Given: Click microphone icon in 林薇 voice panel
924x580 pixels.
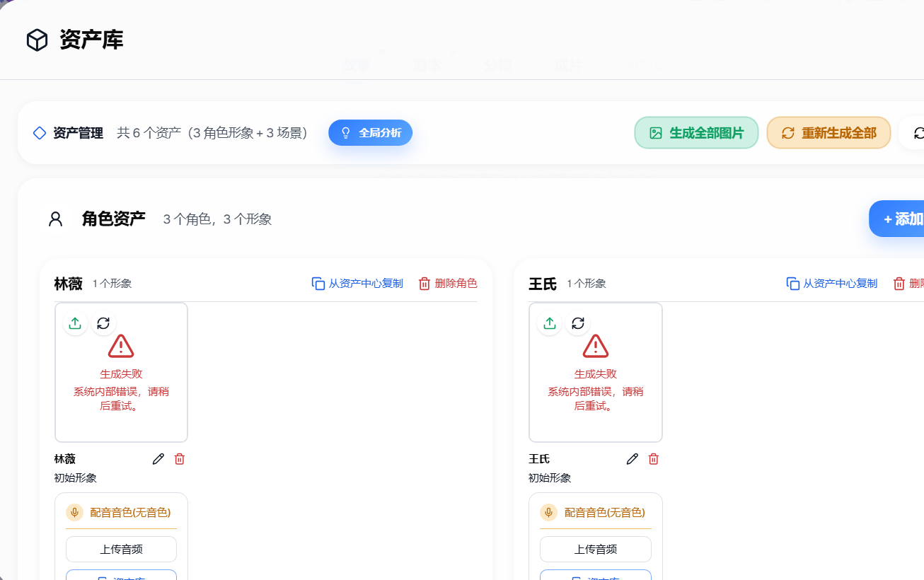Looking at the screenshot, I should (x=75, y=512).
